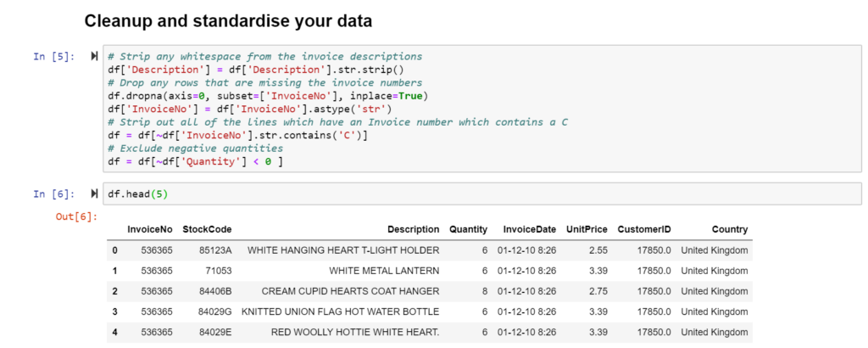This screenshot has width=868, height=348.
Task: Click the InvoiceDate column header
Action: [529, 229]
